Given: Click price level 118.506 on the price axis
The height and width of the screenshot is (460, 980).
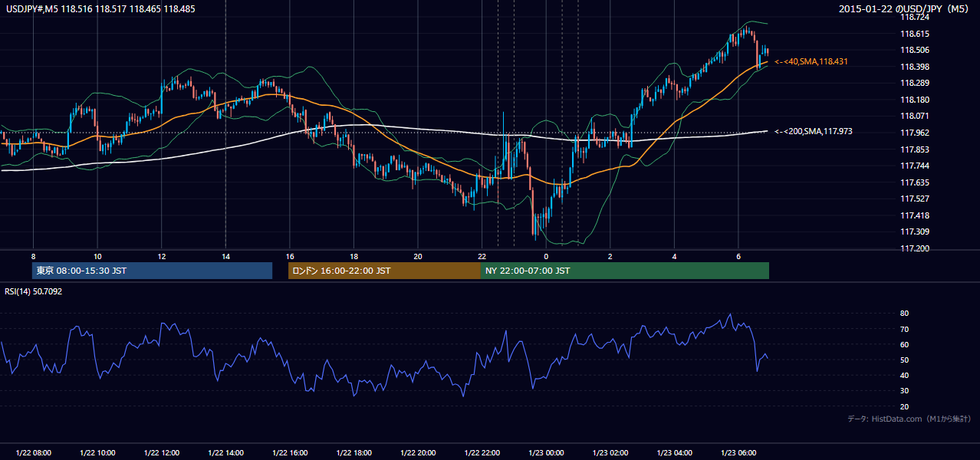Looking at the screenshot, I should pos(914,50).
